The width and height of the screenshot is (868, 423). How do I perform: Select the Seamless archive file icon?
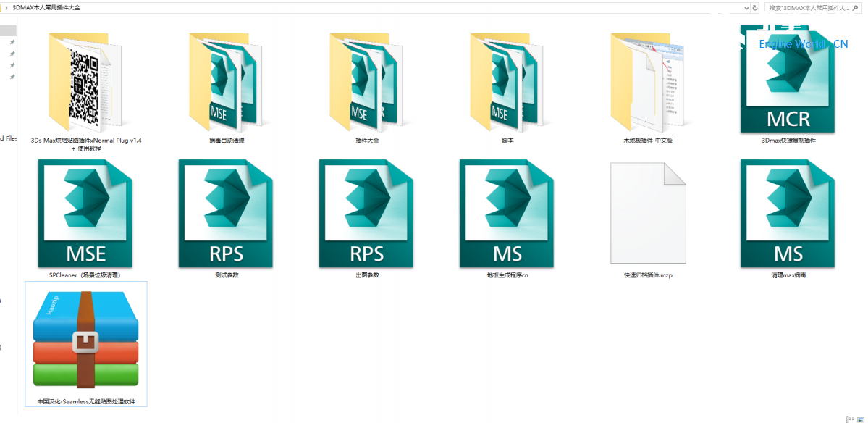click(86, 340)
